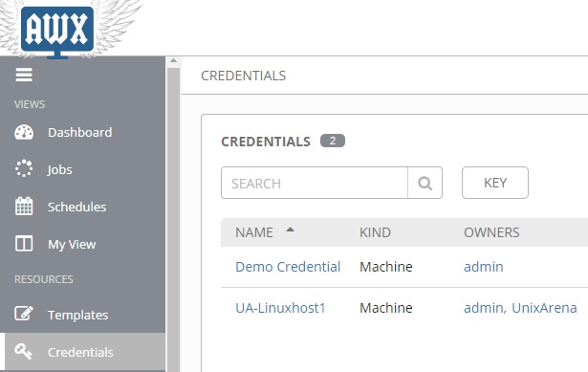Viewport: 588px width, 372px height.
Task: Click admin owner of Demo Credential
Action: (484, 267)
